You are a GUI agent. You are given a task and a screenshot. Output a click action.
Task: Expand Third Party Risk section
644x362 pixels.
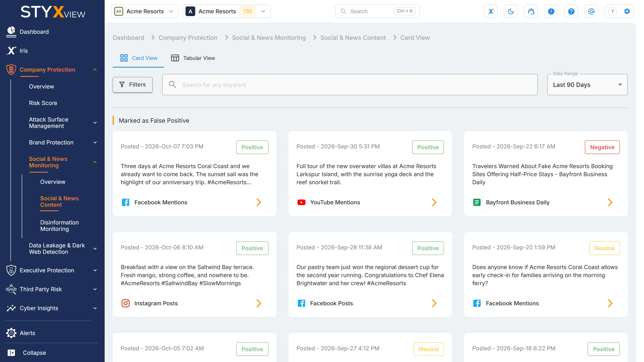95,289
